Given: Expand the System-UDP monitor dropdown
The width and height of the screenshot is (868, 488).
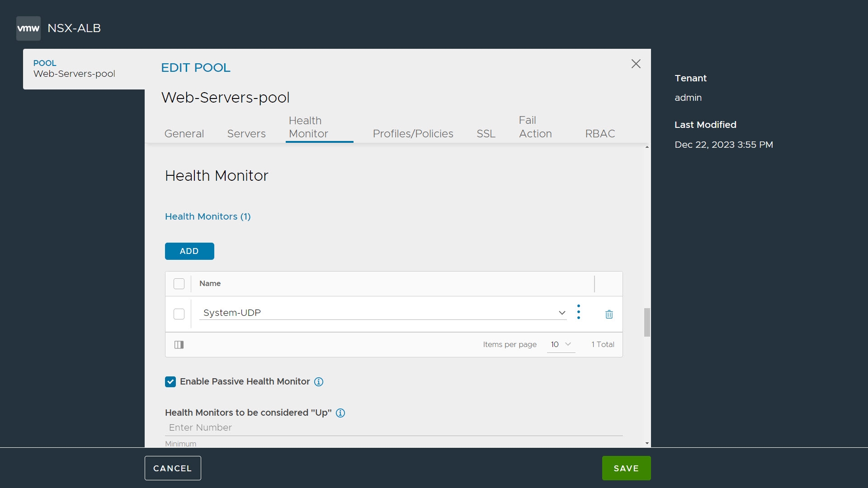Looking at the screenshot, I should pyautogui.click(x=562, y=313).
